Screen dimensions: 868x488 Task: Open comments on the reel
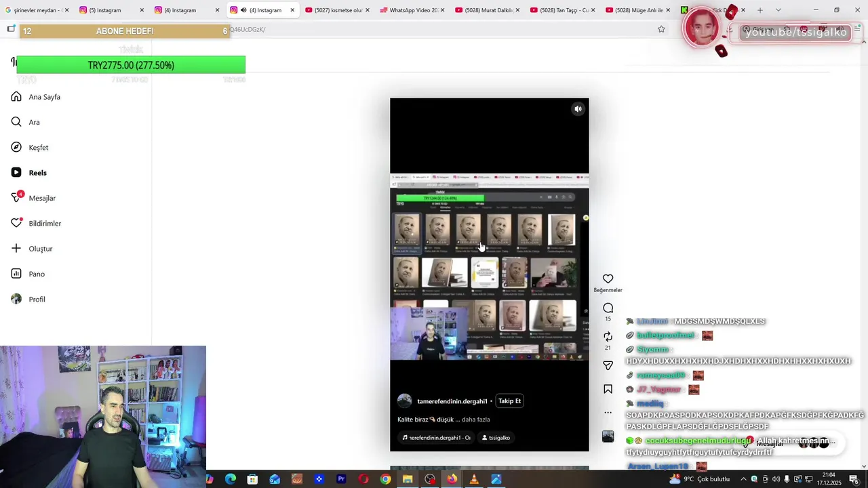tap(608, 308)
